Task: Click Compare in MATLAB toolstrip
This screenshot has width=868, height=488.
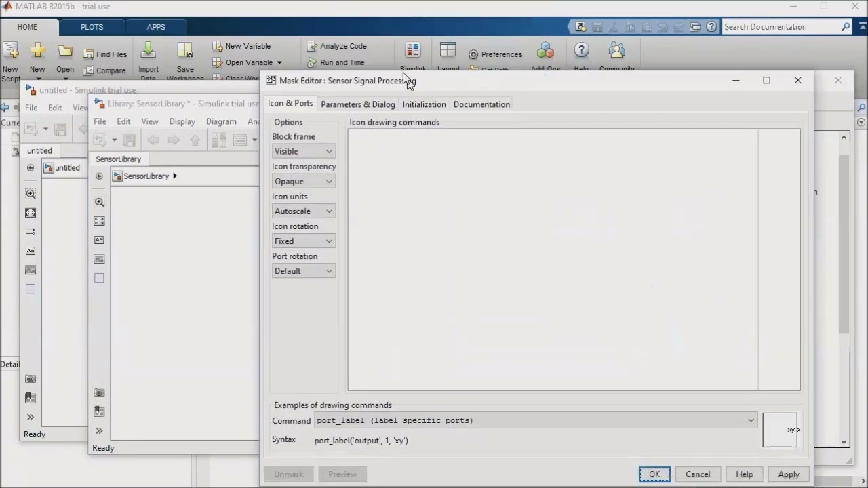Action: (105, 70)
